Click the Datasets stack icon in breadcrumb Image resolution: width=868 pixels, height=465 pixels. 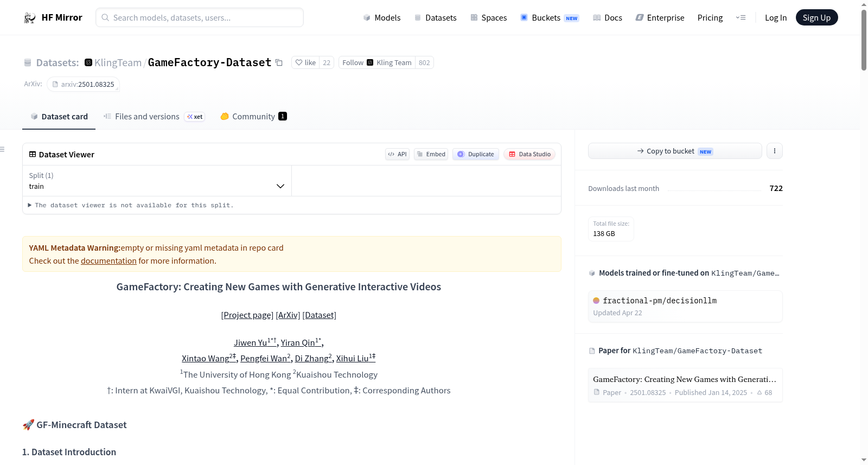click(x=28, y=62)
